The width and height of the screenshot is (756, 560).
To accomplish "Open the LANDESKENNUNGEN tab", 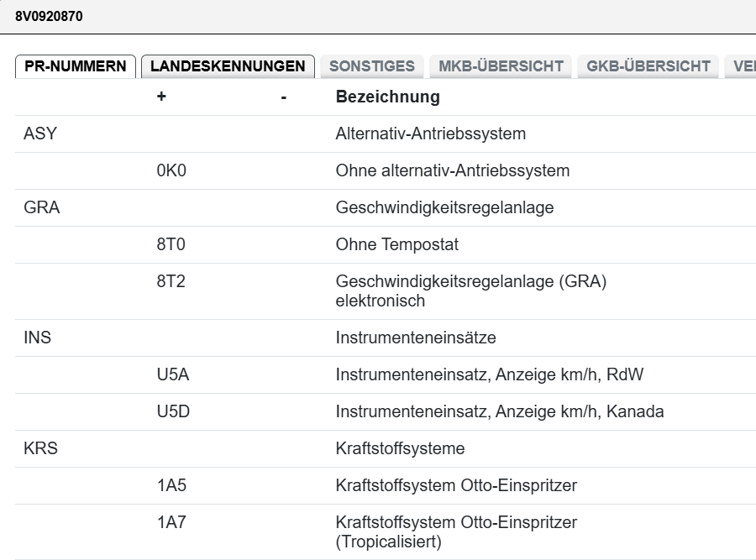I will click(x=228, y=66).
